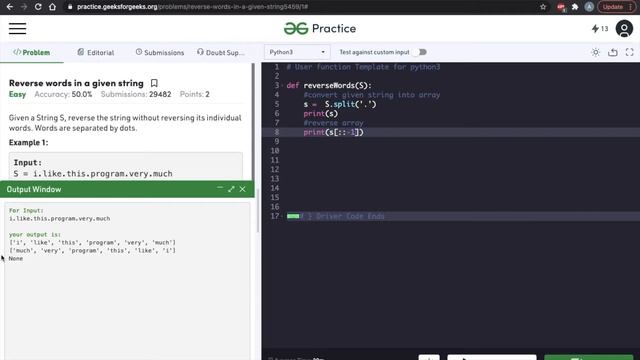Viewport: 640px width, 360px height.
Task: Minimize the Output Window
Action: pos(220,188)
